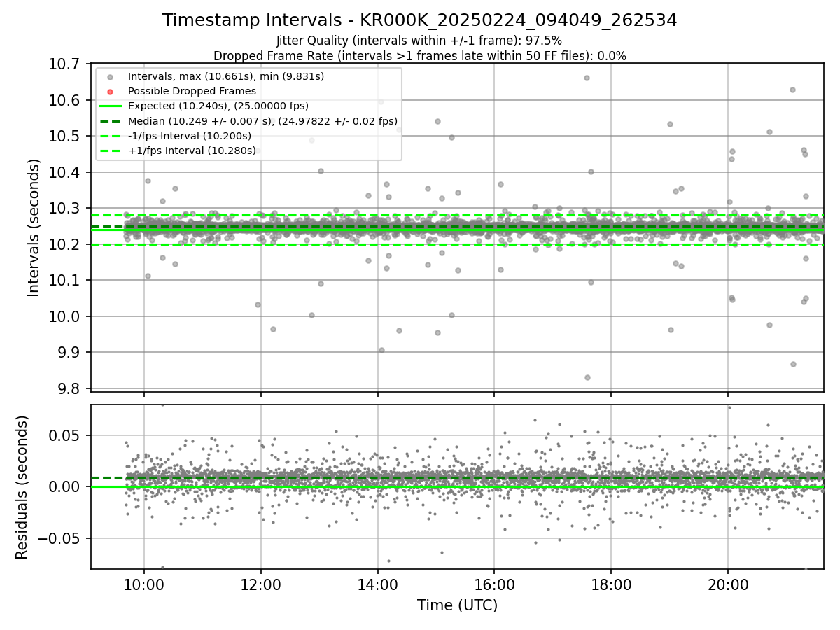Click the minimum interval data point near 9.83 seconds

tap(587, 377)
